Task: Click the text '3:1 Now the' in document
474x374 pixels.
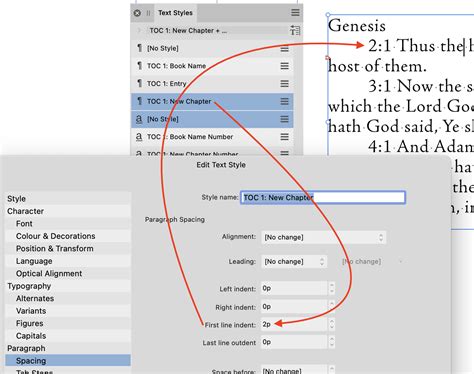Action: (415, 87)
